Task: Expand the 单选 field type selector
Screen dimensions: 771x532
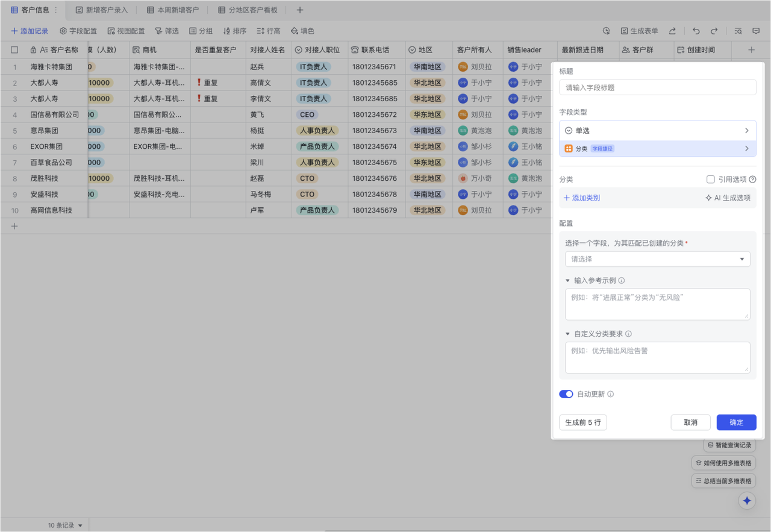Action: tap(657, 131)
